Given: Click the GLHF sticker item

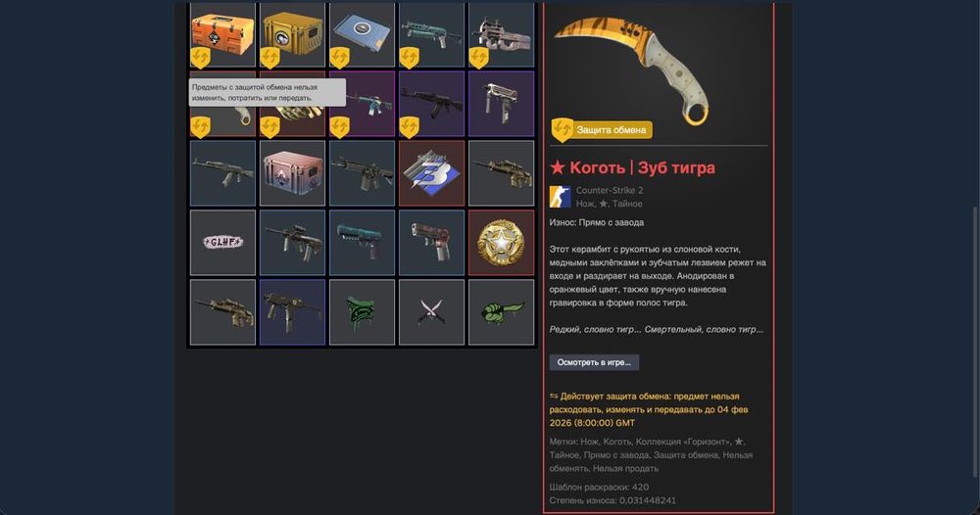Looking at the screenshot, I should coord(223,242).
